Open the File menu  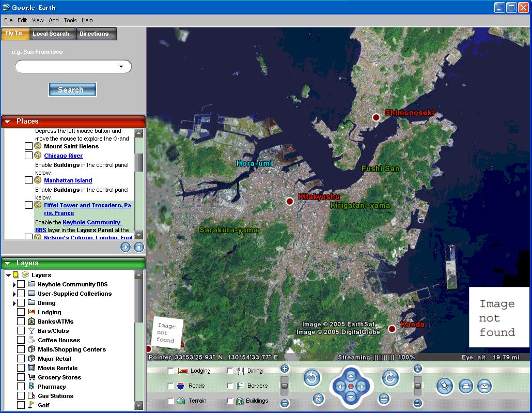[x=8, y=20]
